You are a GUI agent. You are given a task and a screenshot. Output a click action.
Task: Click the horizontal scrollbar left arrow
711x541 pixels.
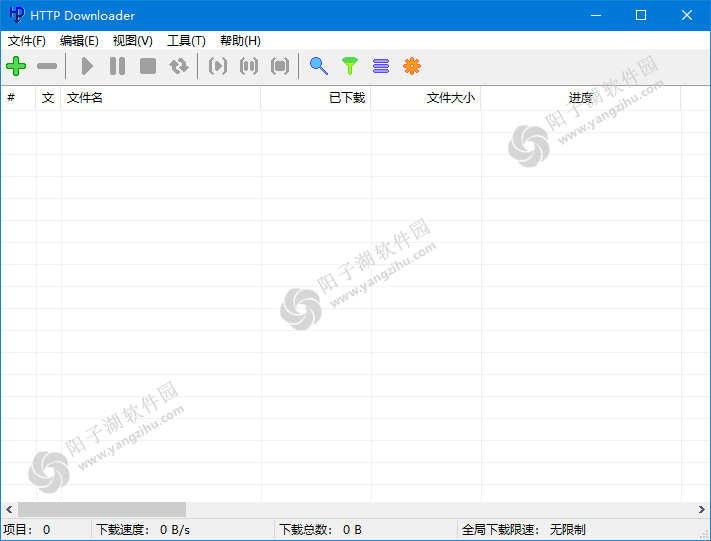pos(9,510)
